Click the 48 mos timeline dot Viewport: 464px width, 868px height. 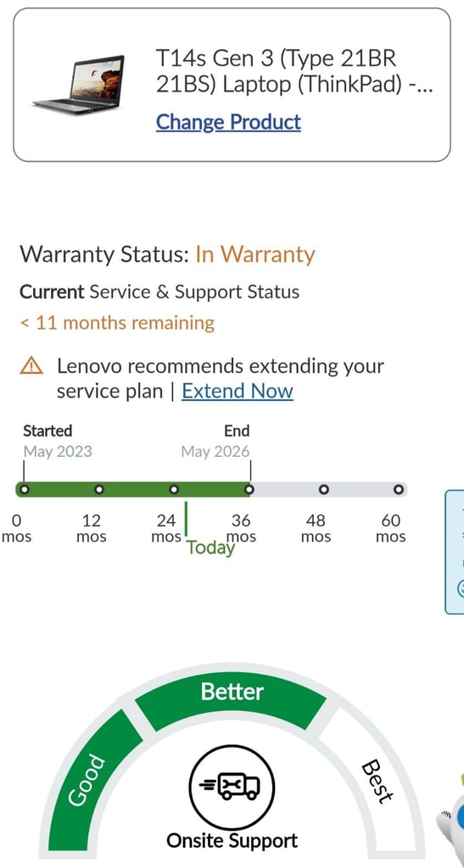[x=324, y=489]
